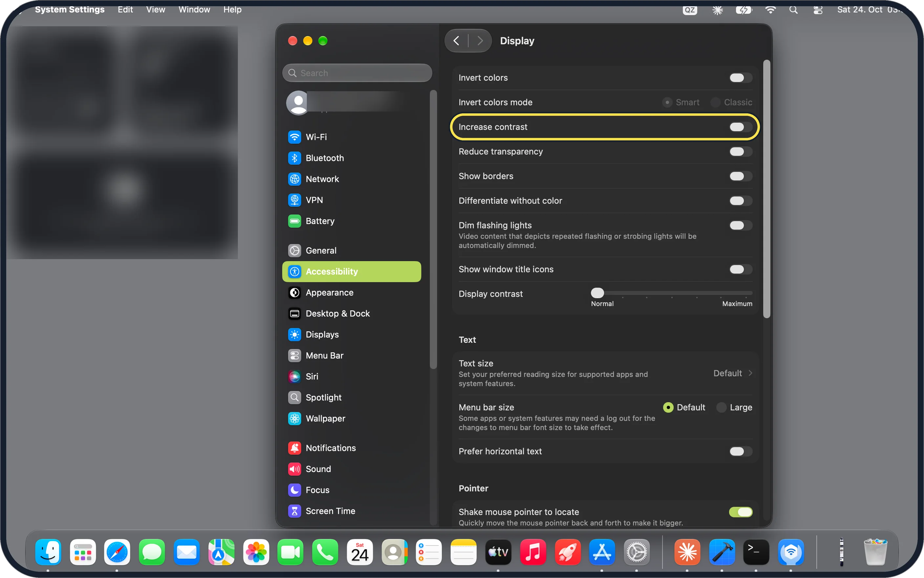The height and width of the screenshot is (578, 924).
Task: Open the View menu
Action: (156, 10)
